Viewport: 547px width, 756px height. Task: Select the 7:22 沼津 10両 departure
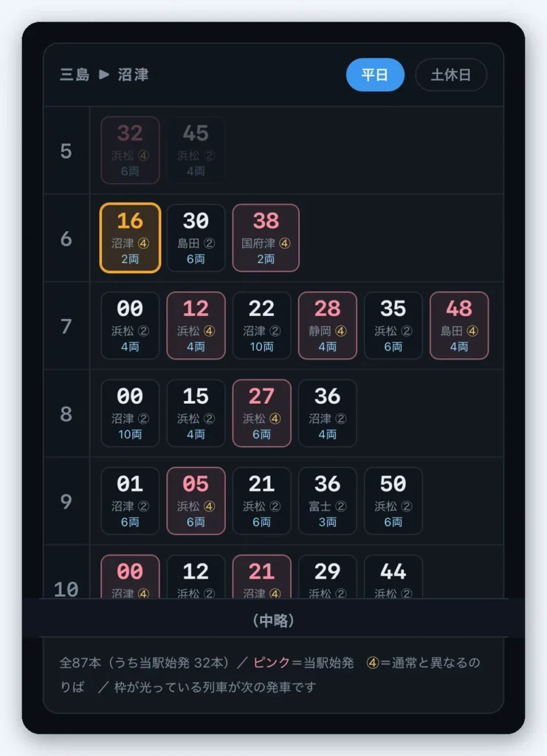(262, 326)
